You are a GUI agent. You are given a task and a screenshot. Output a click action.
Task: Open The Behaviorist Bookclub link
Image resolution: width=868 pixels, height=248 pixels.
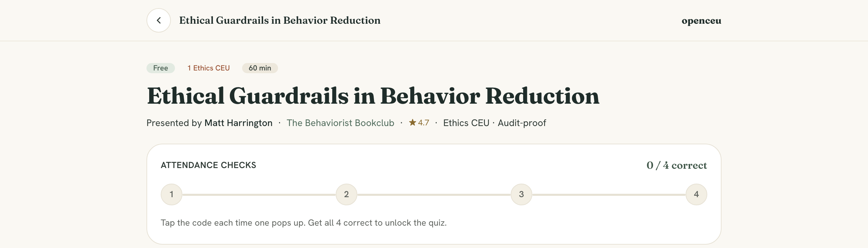coord(340,123)
